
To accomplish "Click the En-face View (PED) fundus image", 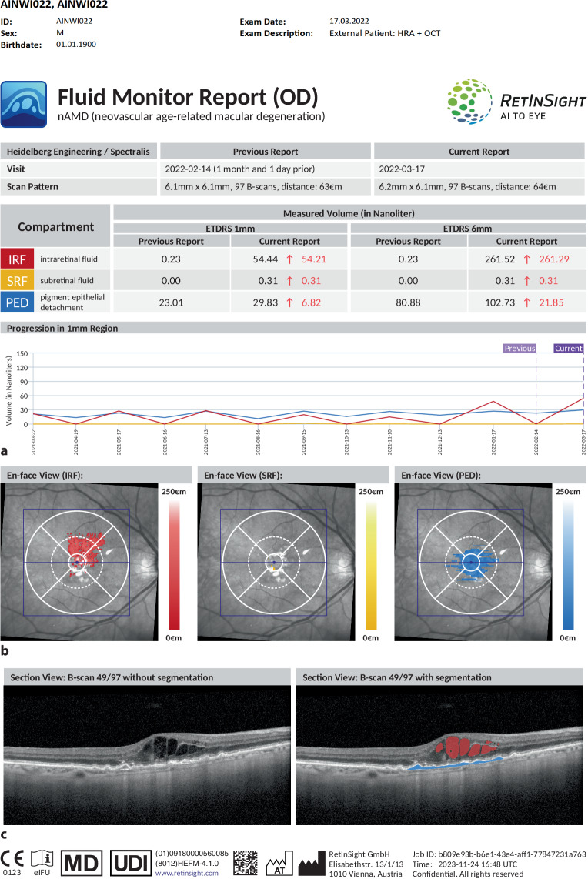I will (471, 563).
